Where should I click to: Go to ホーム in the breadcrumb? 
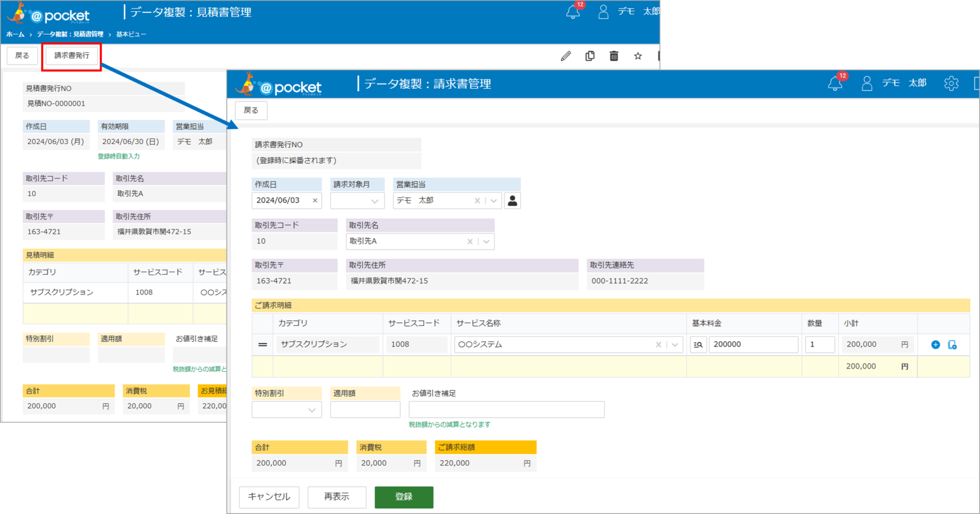tap(15, 35)
